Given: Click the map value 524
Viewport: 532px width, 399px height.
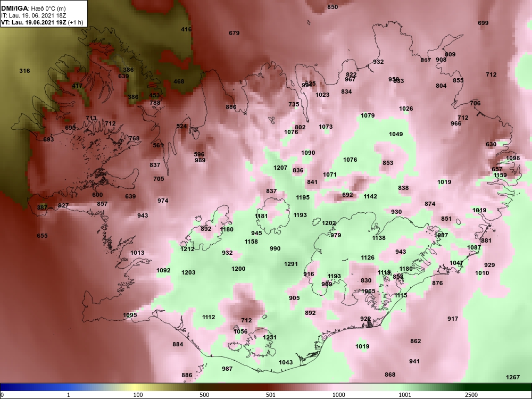Looking at the screenshot, I should click(181, 126).
